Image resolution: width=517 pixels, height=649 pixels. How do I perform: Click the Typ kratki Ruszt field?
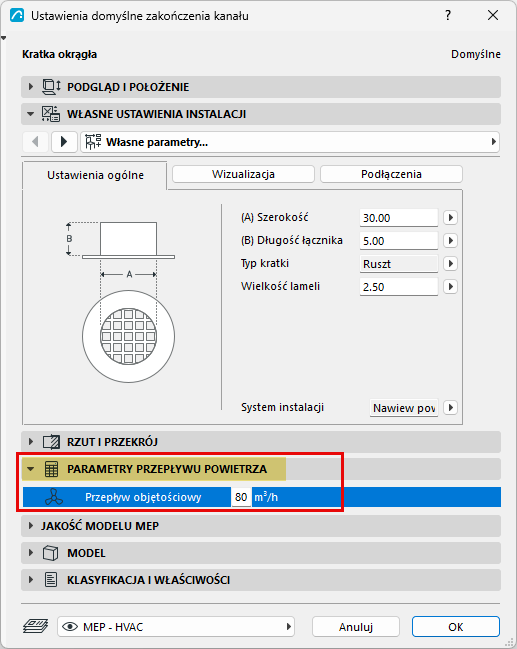point(399,264)
